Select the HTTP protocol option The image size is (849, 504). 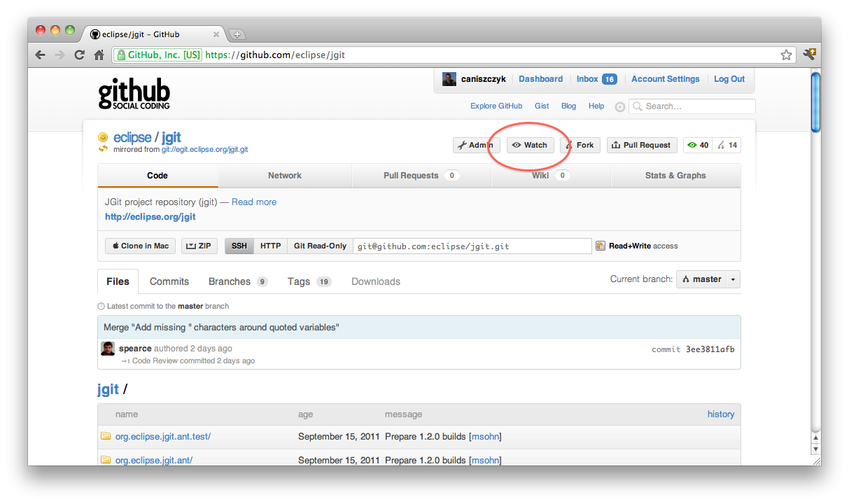click(x=270, y=246)
